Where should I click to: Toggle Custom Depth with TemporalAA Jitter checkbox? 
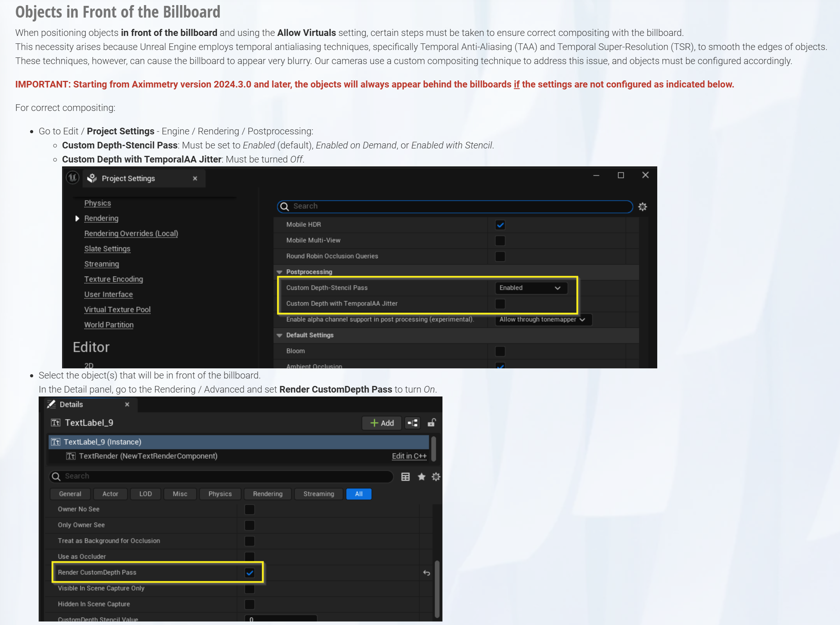click(500, 304)
